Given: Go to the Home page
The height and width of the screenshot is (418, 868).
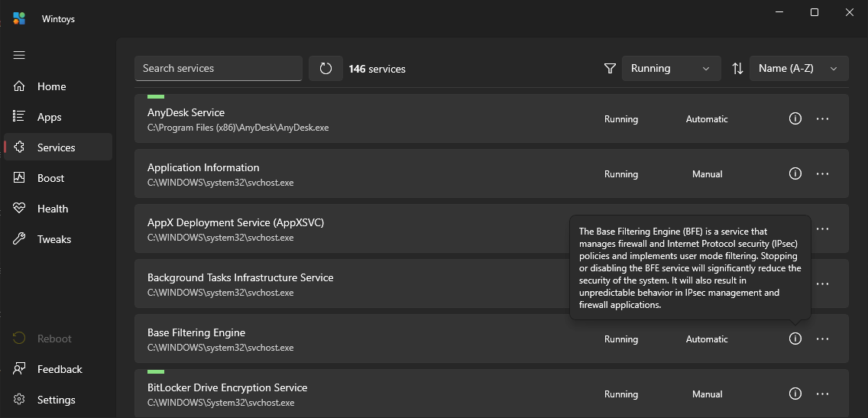Looking at the screenshot, I should [x=58, y=86].
